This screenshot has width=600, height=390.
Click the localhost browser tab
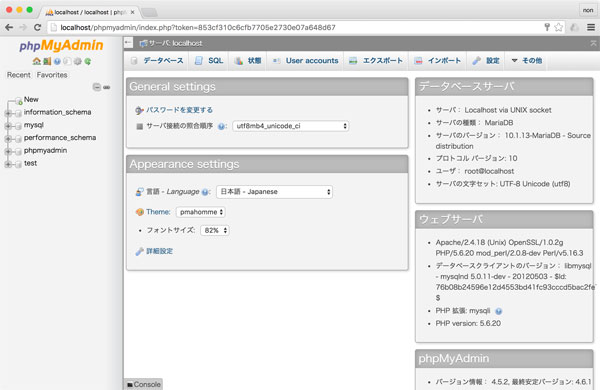[89, 12]
